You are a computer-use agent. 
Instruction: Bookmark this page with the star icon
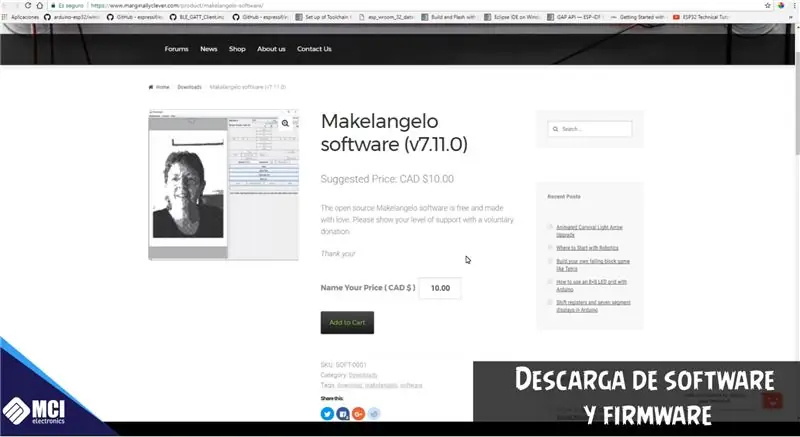[x=767, y=5]
